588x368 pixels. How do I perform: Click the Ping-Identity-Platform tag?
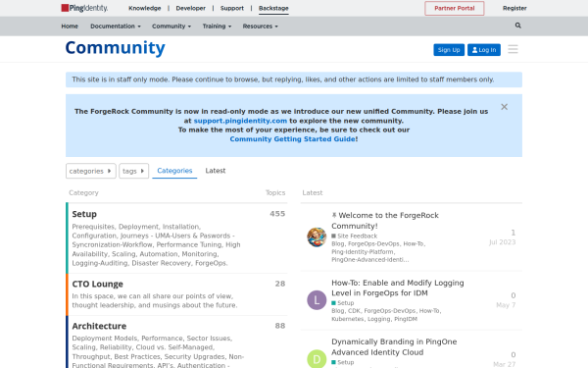click(363, 252)
